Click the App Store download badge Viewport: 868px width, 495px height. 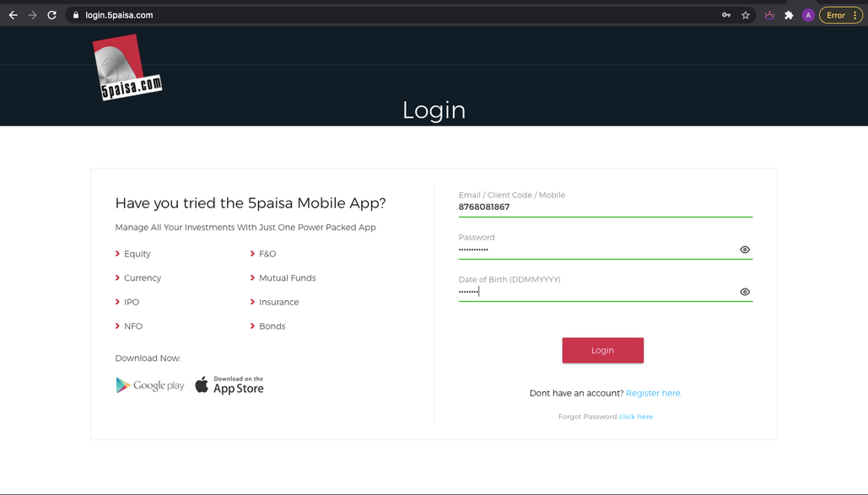point(229,385)
